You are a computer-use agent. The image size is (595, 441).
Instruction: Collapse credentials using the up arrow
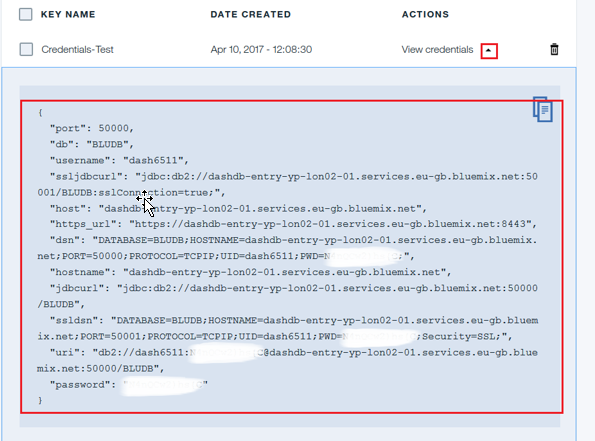point(489,50)
